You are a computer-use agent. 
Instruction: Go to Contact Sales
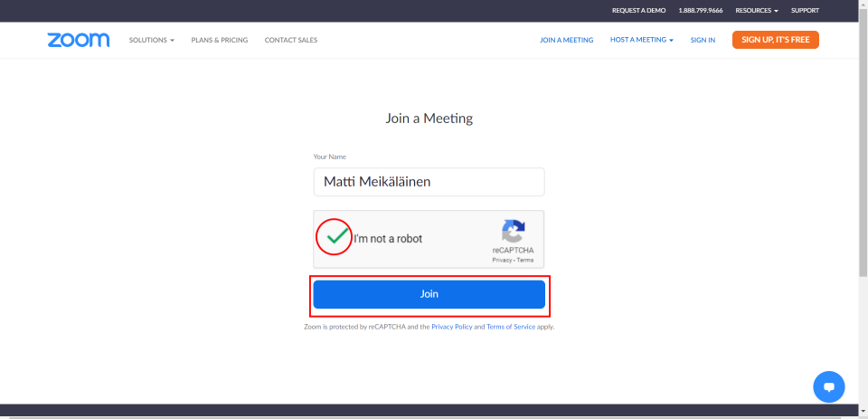tap(290, 40)
